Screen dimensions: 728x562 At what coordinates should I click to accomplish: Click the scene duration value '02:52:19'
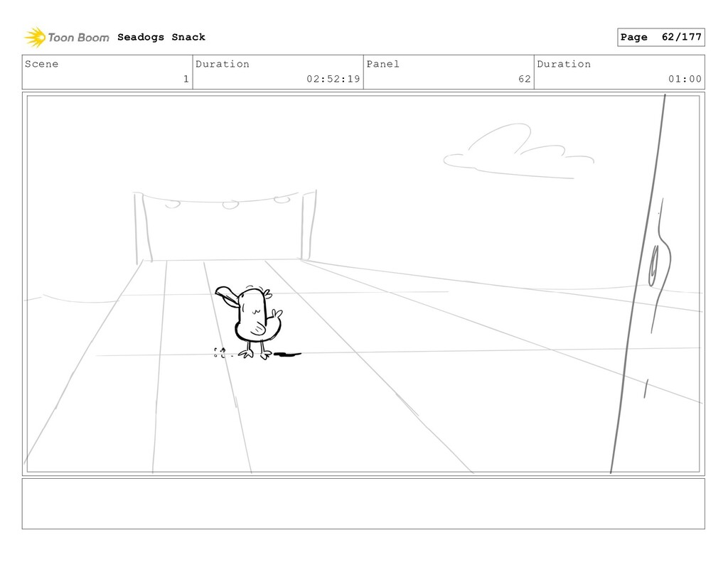coord(333,79)
